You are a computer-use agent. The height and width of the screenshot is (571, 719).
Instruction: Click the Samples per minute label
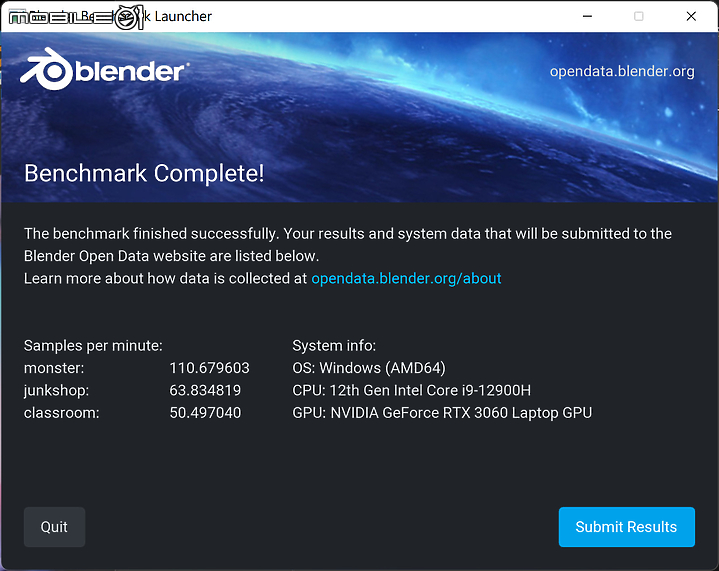tap(93, 346)
